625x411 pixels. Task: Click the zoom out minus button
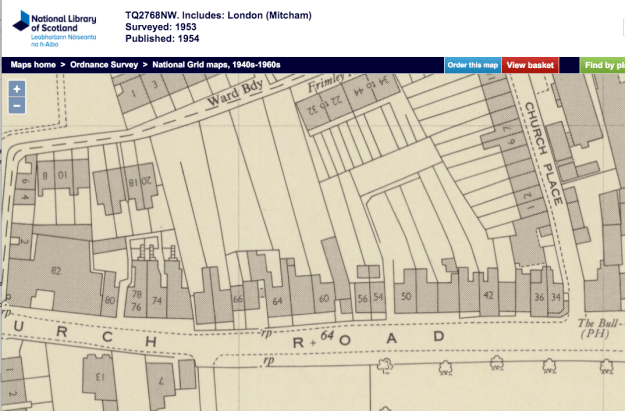tap(16, 106)
